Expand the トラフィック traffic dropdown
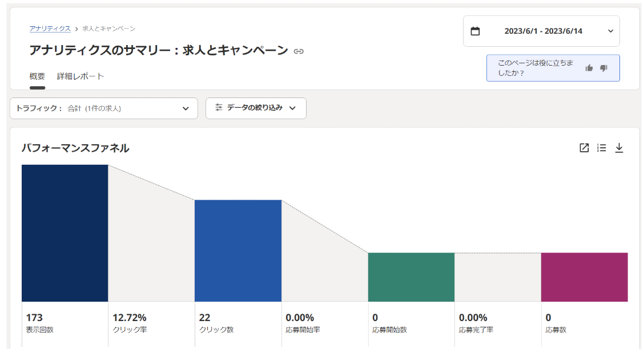Screen dimensions: 644x357 (x=104, y=108)
